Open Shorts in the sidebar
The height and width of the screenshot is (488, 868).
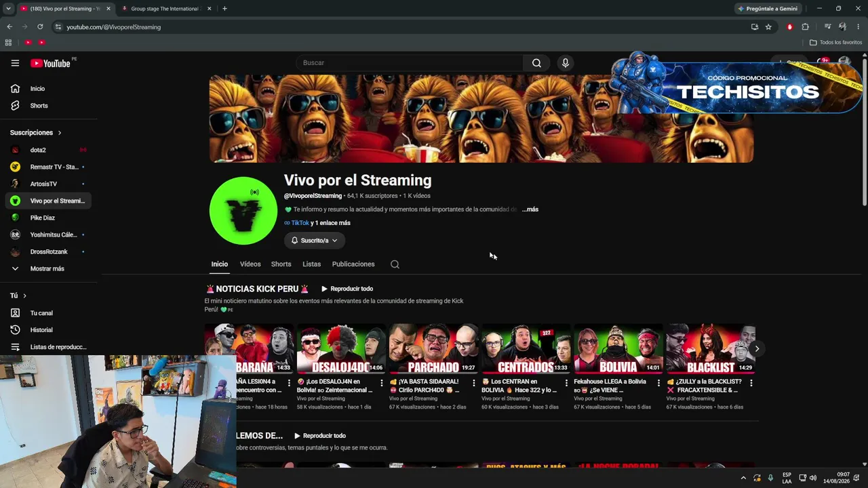tap(49, 106)
